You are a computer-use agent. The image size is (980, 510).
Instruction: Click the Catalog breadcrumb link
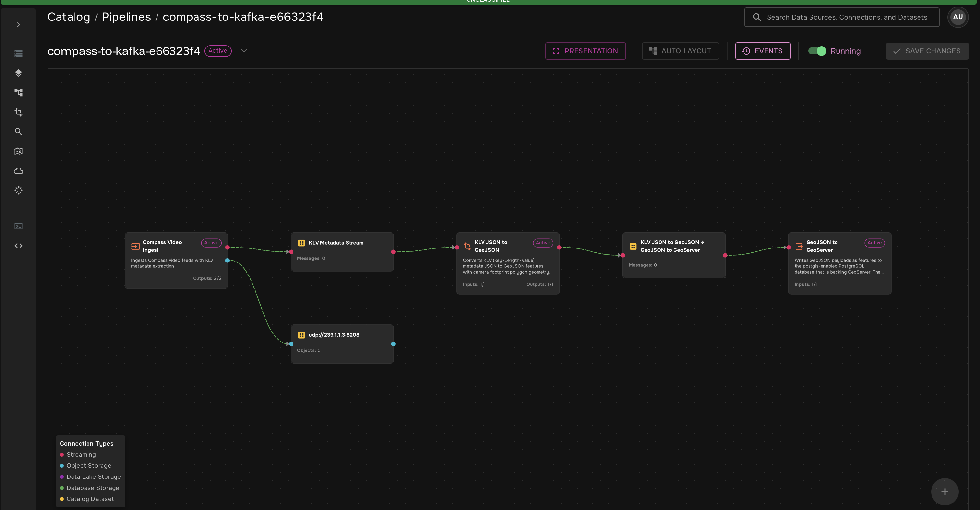pos(69,17)
